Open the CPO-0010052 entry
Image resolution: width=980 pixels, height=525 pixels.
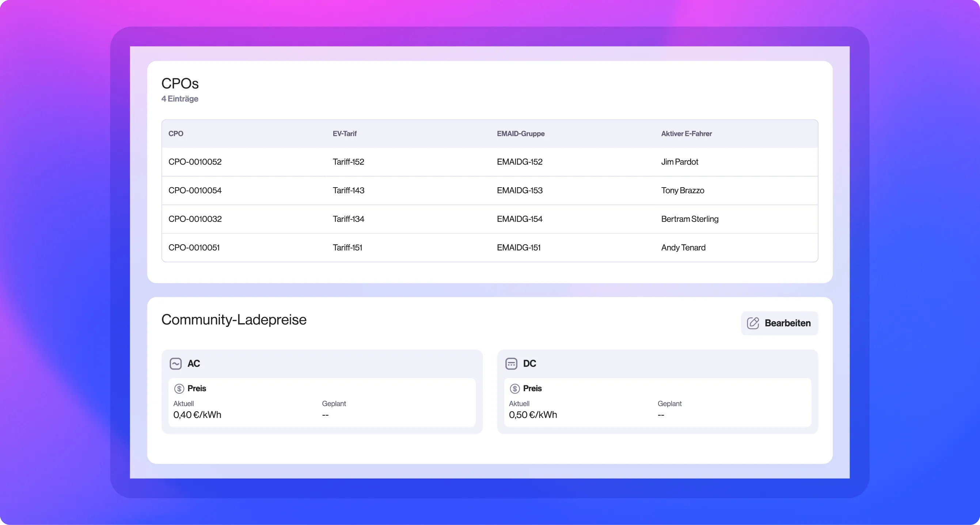[x=195, y=162]
